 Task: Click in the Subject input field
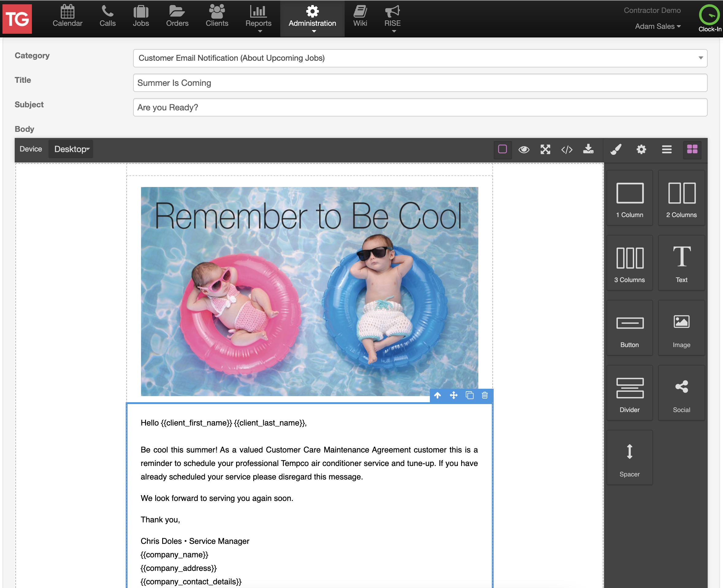pos(420,107)
